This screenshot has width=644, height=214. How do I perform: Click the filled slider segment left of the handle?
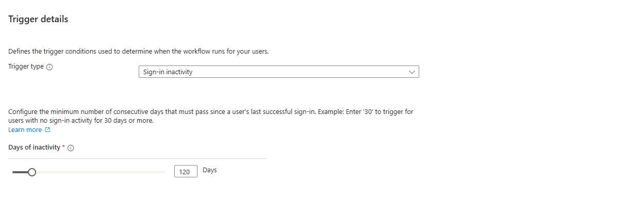pyautogui.click(x=20, y=172)
